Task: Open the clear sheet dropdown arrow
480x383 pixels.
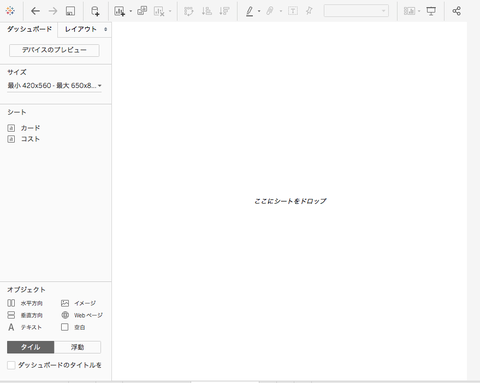Action: tap(170, 11)
